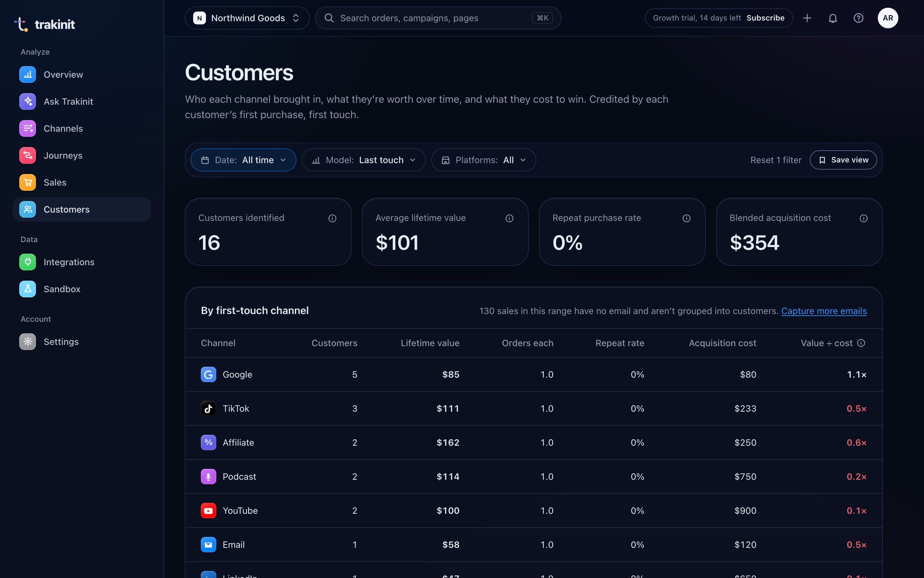Select the TikTok row name
The image size is (924, 578).
click(x=235, y=408)
